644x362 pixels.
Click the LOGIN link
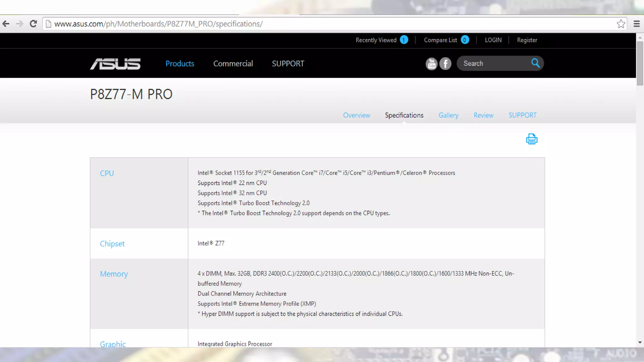[493, 40]
